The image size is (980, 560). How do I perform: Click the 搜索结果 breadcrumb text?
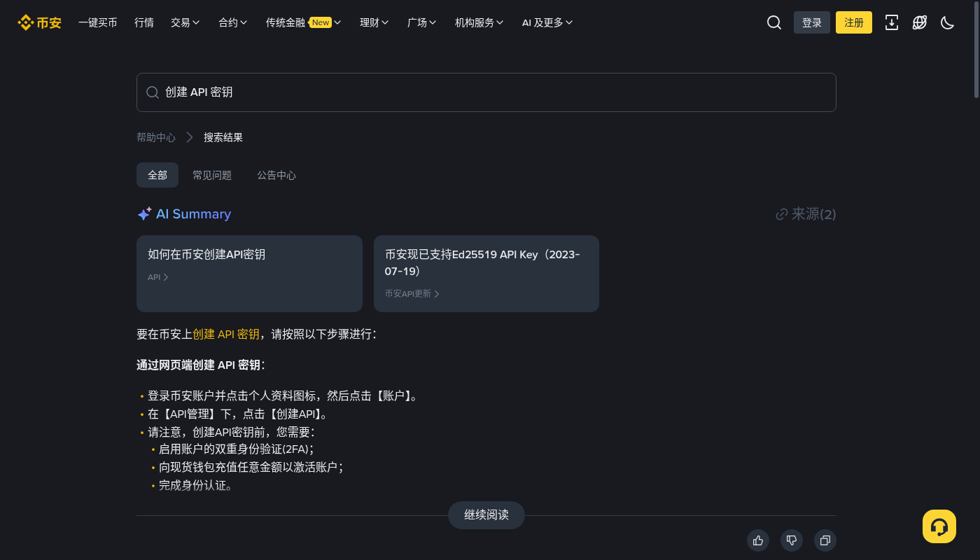[x=223, y=137]
